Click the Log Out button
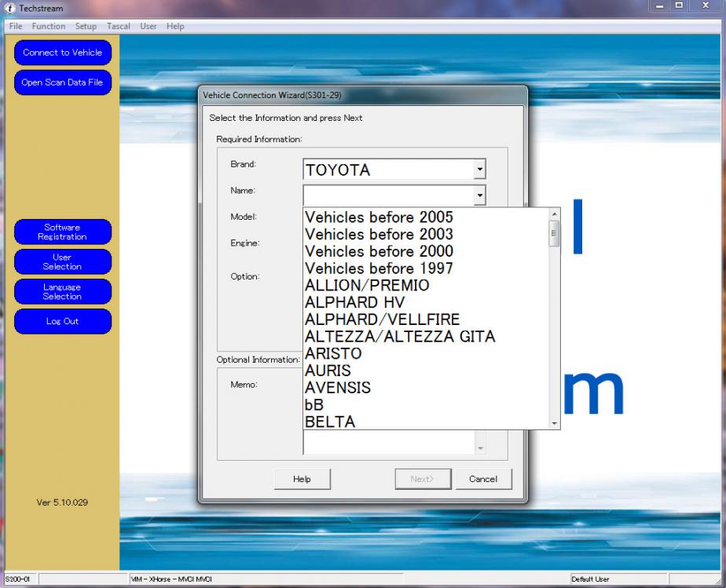 [x=63, y=321]
